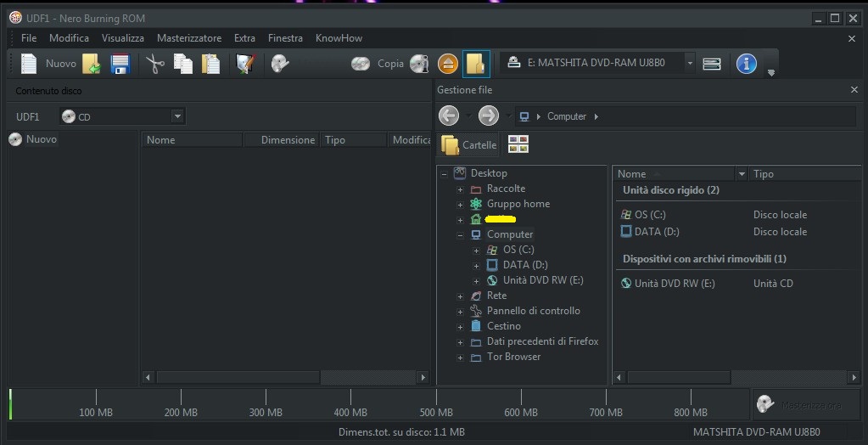Click the Save floppy disk icon

point(120,64)
